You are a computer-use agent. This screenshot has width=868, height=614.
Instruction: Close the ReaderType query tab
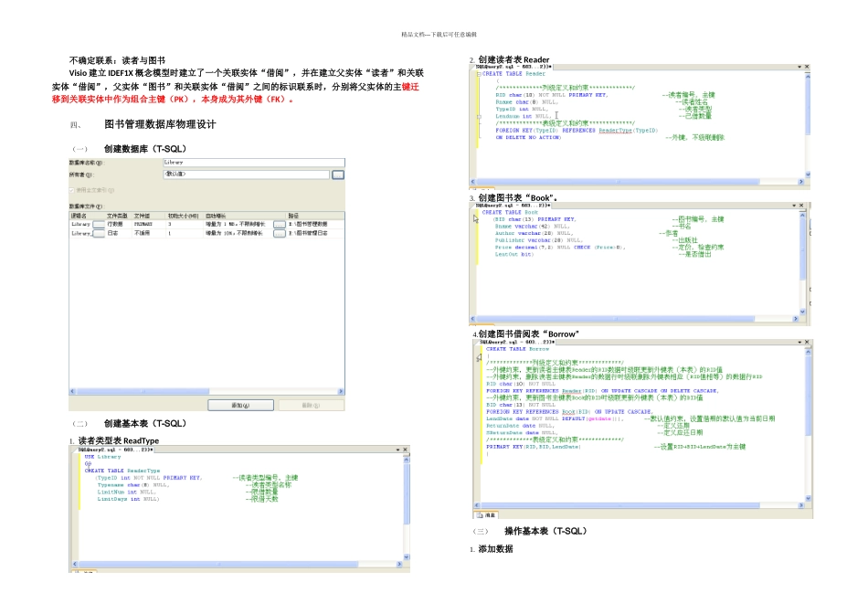pos(406,449)
